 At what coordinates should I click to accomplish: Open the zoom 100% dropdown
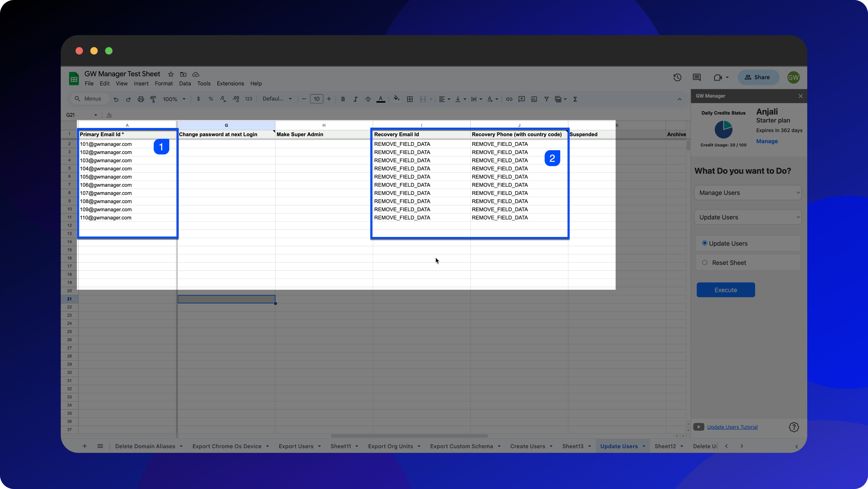[x=174, y=99]
